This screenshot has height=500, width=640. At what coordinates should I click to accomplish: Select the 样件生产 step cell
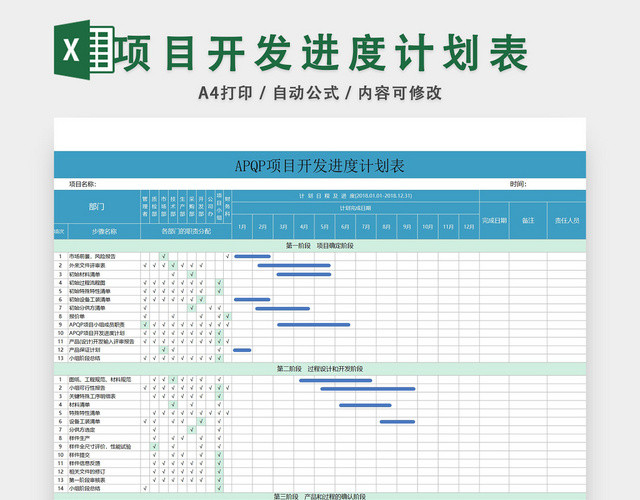[104, 438]
